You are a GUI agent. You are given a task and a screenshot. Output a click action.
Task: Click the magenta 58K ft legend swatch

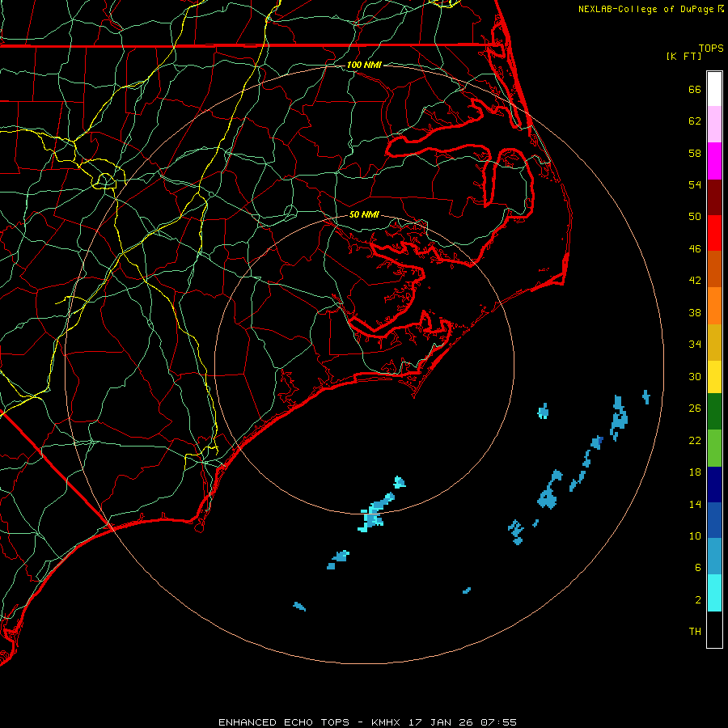pos(714,161)
